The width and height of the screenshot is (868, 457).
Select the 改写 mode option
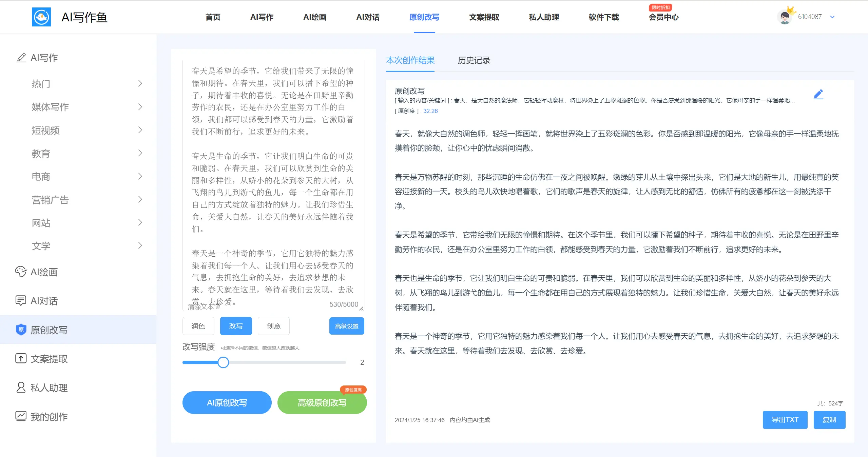click(236, 326)
